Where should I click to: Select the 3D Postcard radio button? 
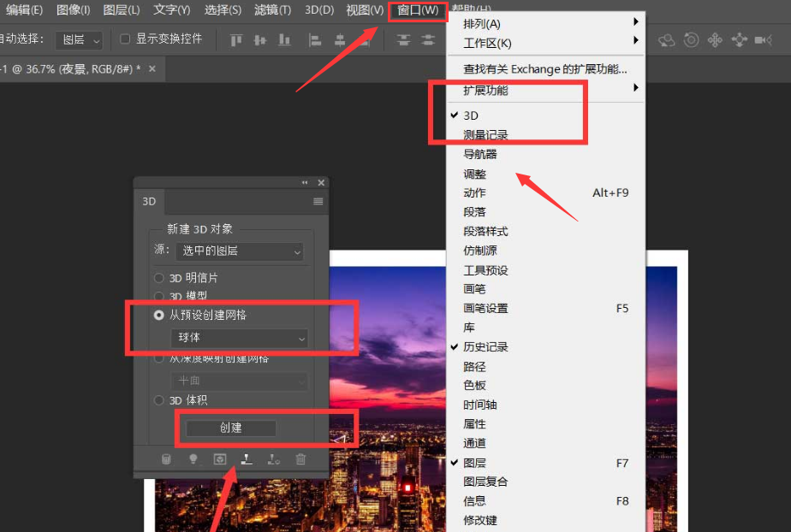click(x=158, y=276)
